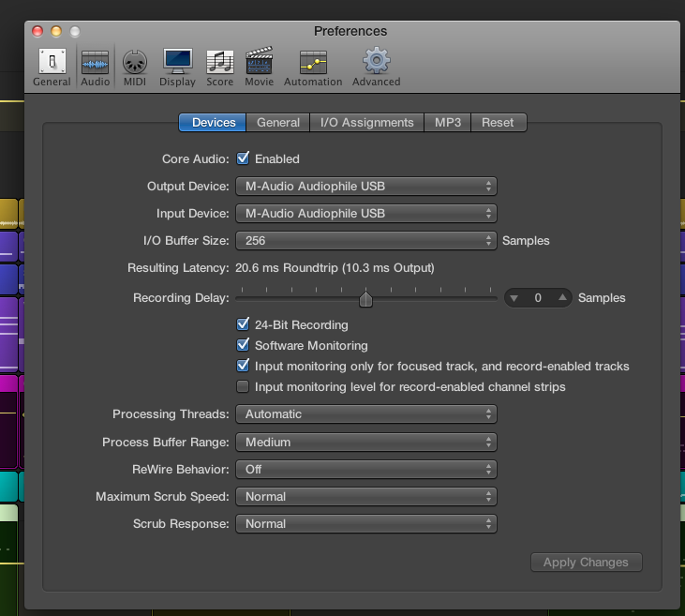Image resolution: width=685 pixels, height=616 pixels.
Task: Switch to the MP3 tab
Action: (x=448, y=123)
